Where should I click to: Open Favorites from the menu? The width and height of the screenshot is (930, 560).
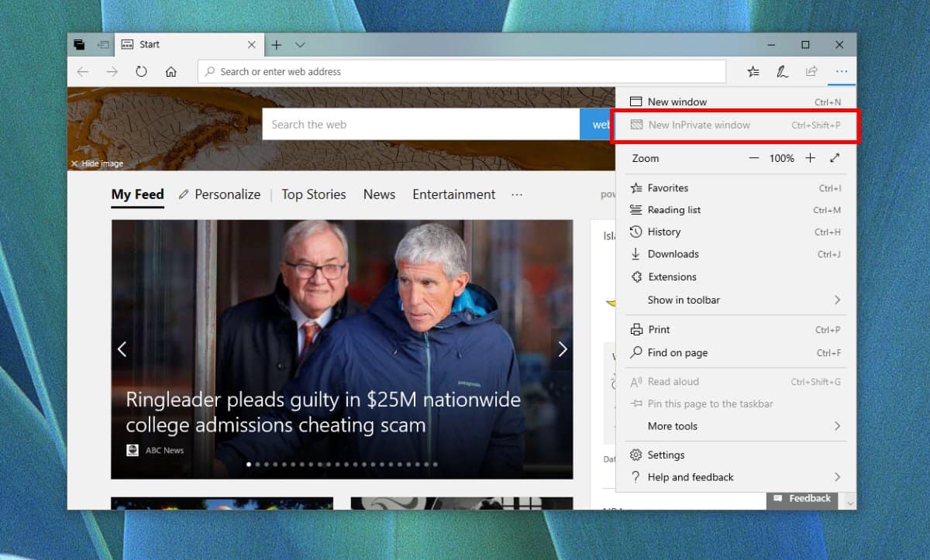coord(736,187)
